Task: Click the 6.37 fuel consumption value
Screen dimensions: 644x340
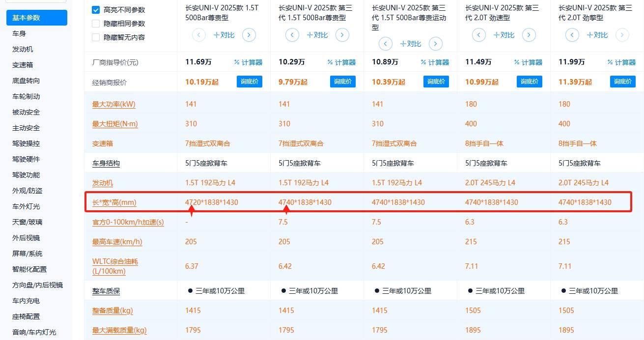Action: [x=192, y=266]
